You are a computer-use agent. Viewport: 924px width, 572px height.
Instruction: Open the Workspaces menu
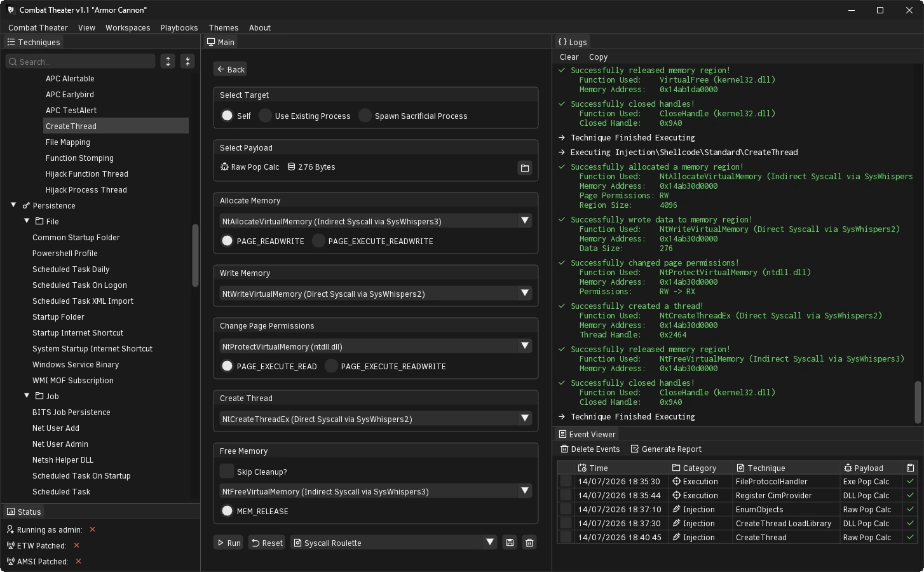tap(128, 28)
